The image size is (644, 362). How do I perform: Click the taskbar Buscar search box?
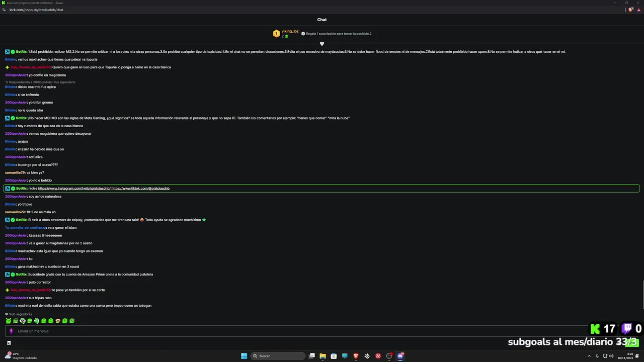coord(278,356)
